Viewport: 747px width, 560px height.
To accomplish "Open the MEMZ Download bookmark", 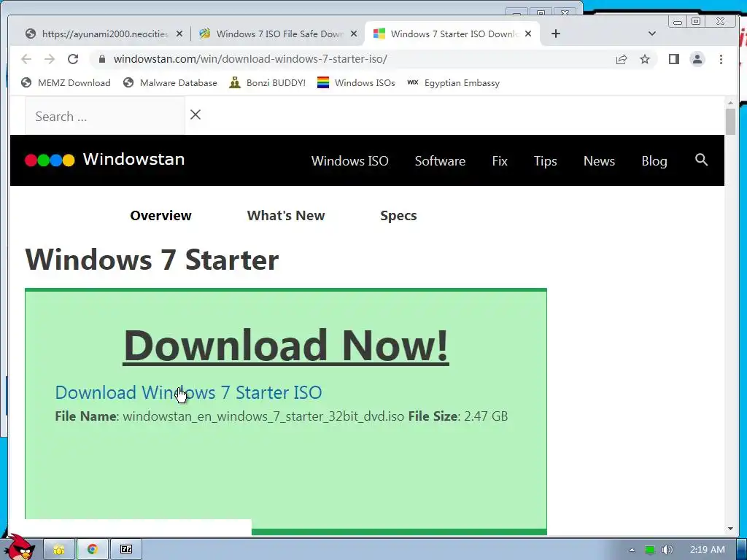I will (66, 83).
